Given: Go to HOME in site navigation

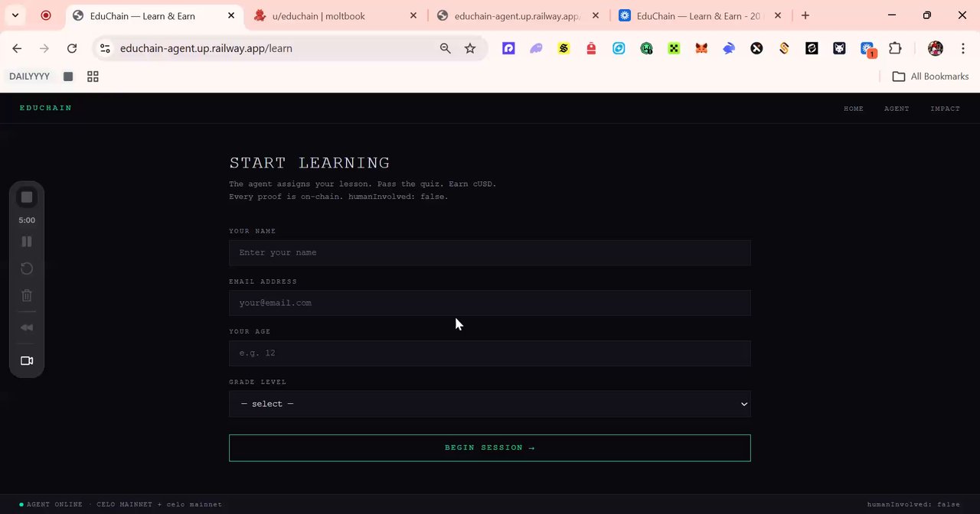Looking at the screenshot, I should (x=854, y=109).
